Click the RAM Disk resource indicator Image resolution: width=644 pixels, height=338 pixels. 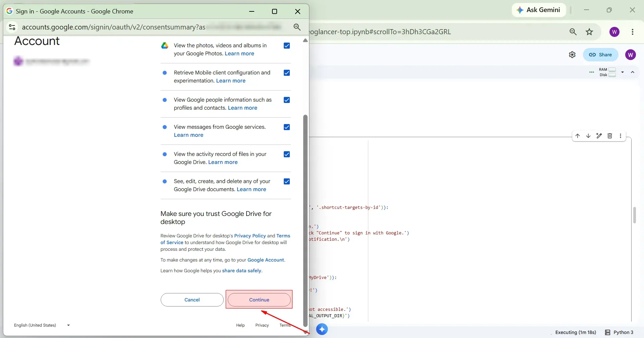[607, 72]
